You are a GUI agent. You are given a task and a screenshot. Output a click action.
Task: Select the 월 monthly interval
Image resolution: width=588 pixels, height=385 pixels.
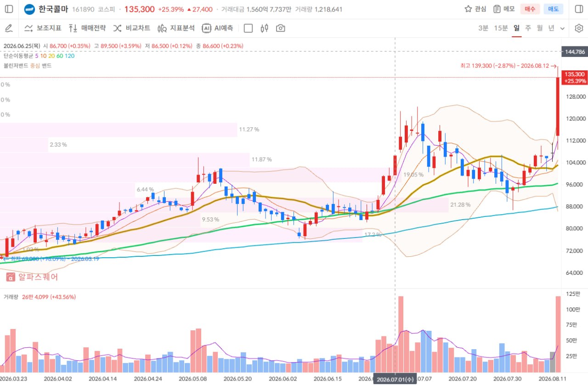click(x=540, y=28)
